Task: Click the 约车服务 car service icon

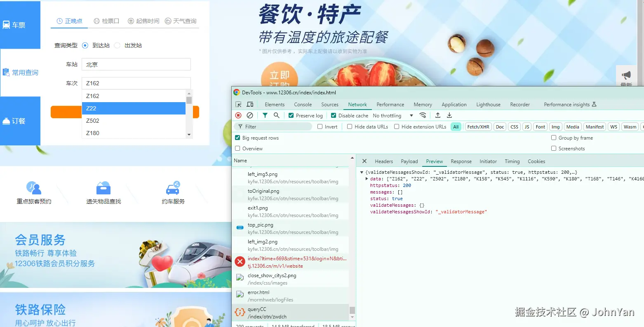Action: pos(173,188)
